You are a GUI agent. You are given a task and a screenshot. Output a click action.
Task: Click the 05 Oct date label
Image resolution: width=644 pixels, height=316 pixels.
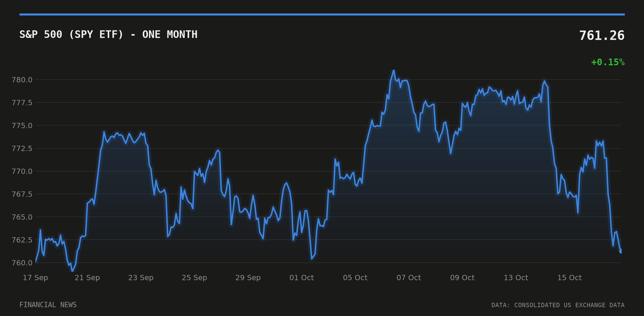[x=355, y=278]
